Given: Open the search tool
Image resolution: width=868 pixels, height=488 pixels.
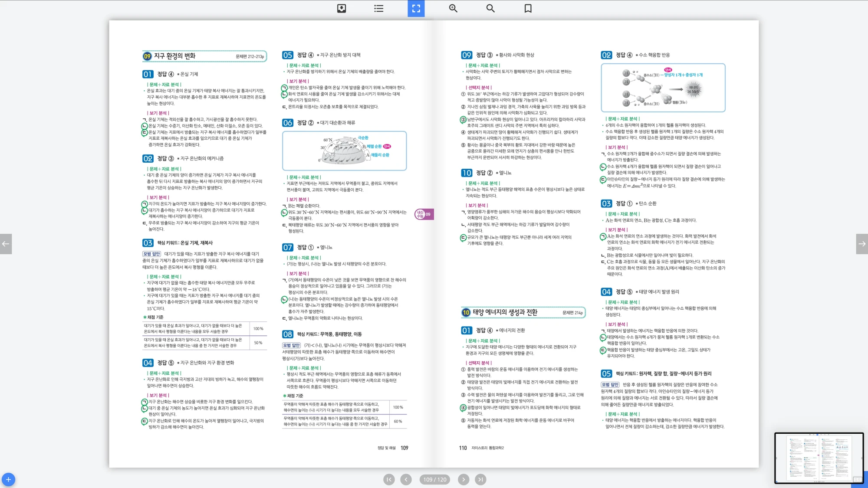Looking at the screenshot, I should coord(490,8).
